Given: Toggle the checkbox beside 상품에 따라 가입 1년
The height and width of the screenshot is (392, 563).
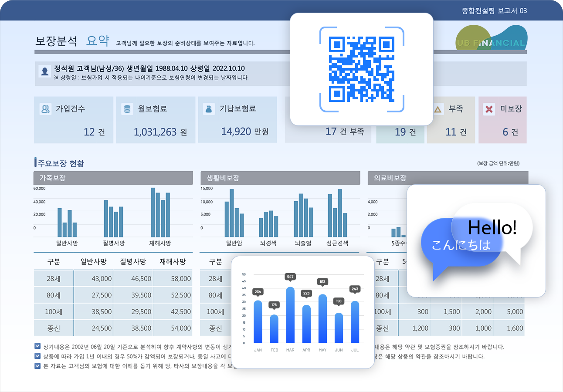Looking at the screenshot, I should click(37, 356).
